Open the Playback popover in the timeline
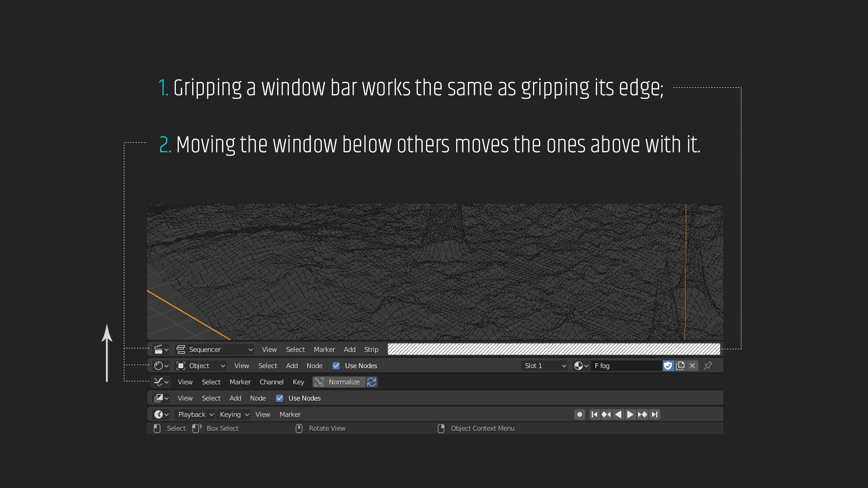The width and height of the screenshot is (868, 488). click(195, 414)
